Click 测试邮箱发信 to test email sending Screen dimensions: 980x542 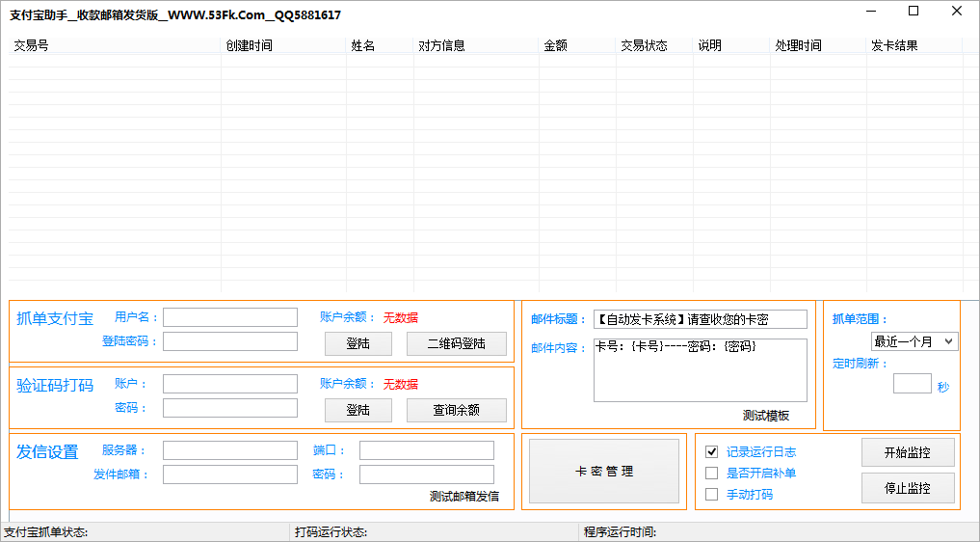[x=464, y=496]
